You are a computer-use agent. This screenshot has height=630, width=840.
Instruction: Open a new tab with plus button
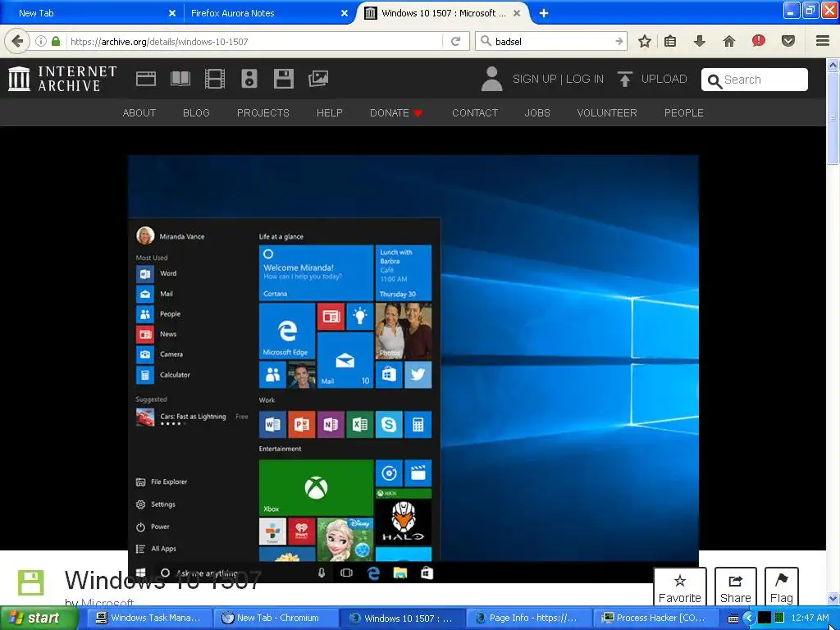coord(543,13)
